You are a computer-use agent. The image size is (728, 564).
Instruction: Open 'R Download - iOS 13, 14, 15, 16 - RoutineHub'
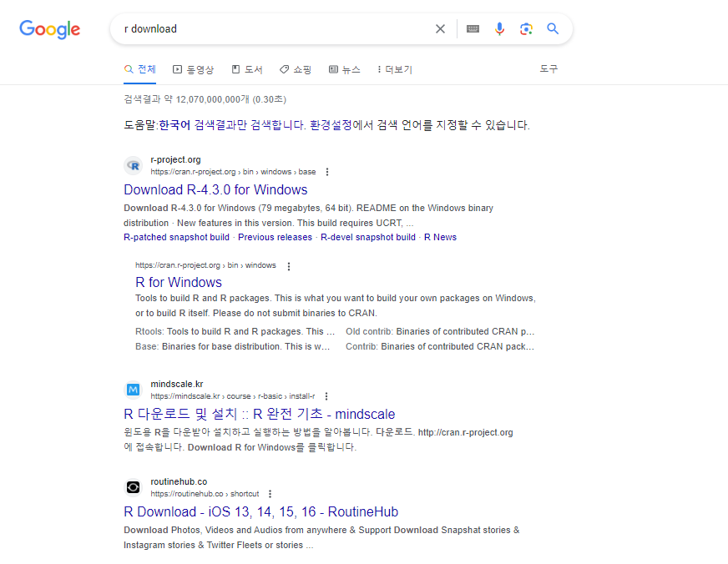[261, 512]
